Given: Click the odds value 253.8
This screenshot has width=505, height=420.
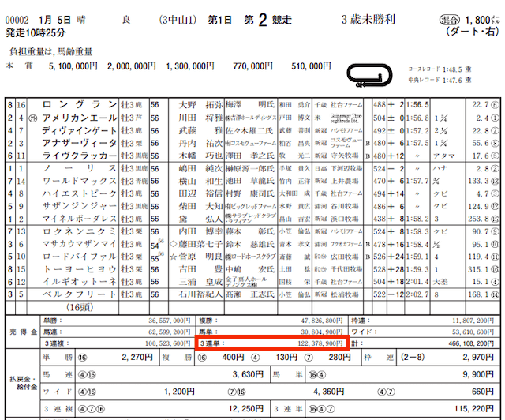Looking at the screenshot, I should tap(479, 219).
